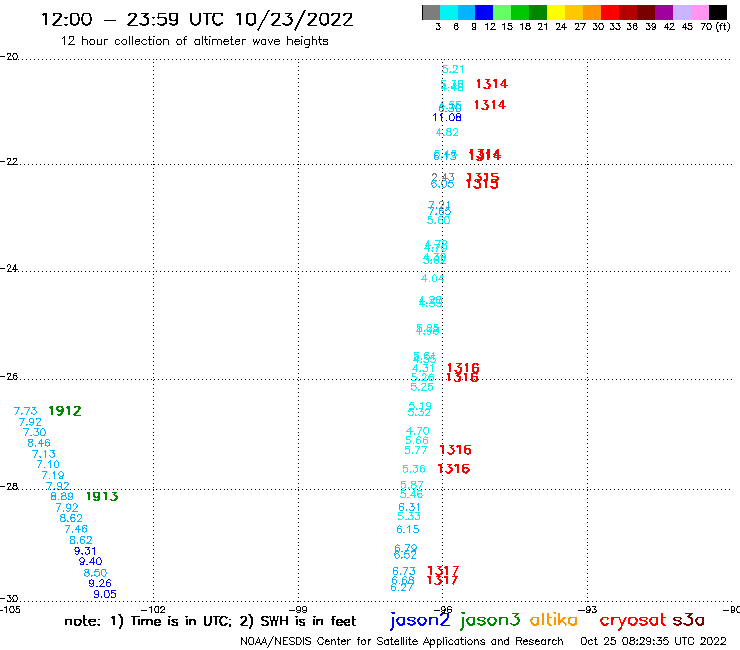Click the 7.30 wave height value
The height and width of the screenshot is (650, 740).
coord(34,432)
